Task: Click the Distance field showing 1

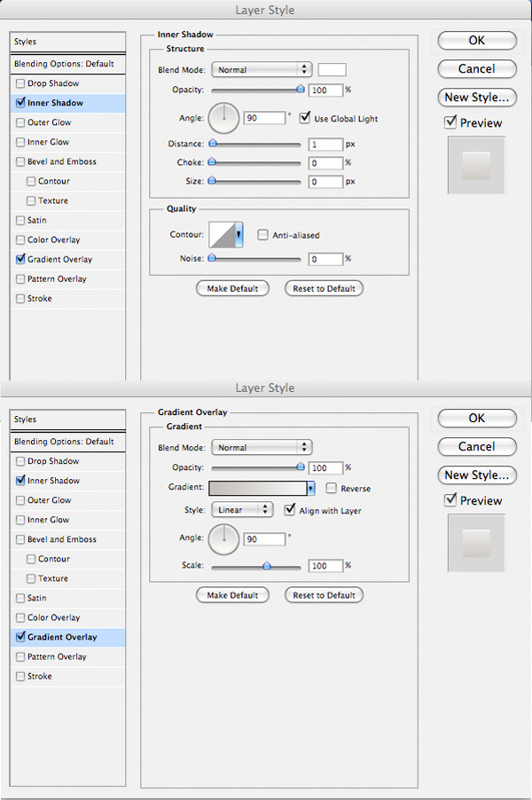Action: pyautogui.click(x=325, y=145)
